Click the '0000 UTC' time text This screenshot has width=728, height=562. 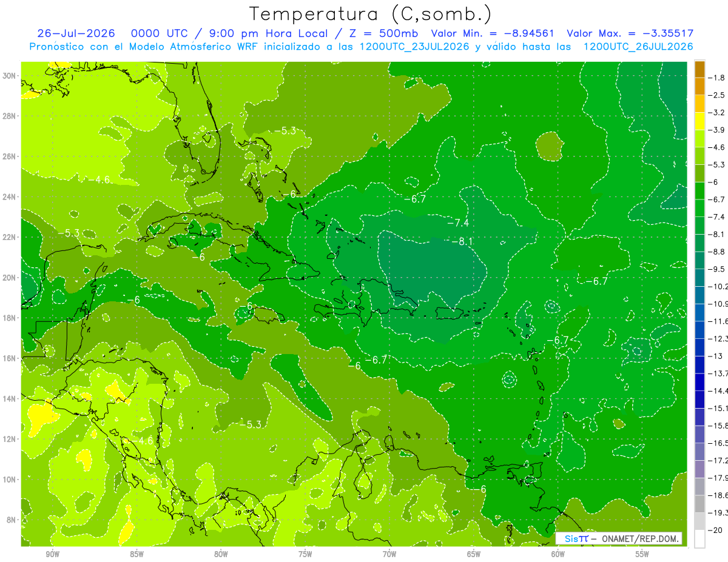point(160,33)
